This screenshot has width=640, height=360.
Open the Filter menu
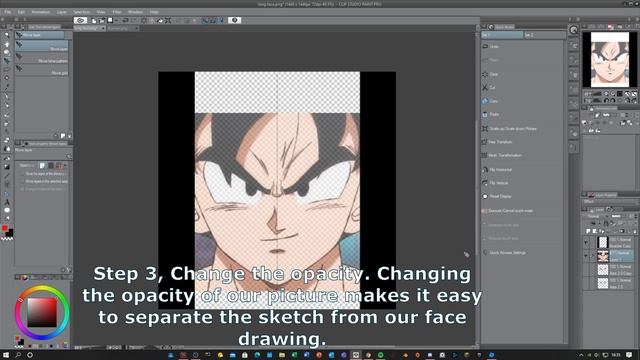pyautogui.click(x=117, y=12)
